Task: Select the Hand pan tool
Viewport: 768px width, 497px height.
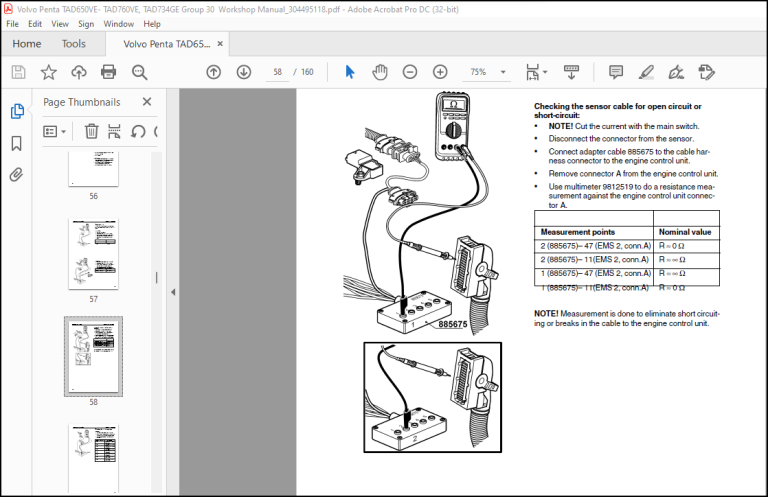Action: (380, 72)
